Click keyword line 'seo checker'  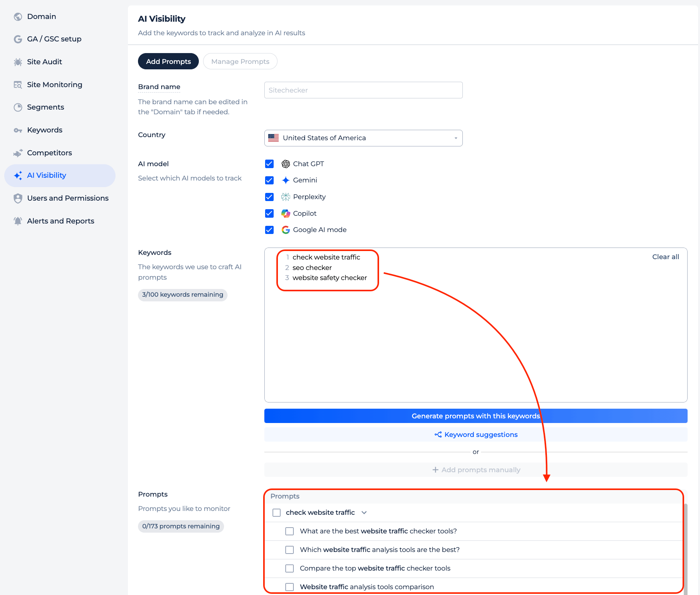pos(312,268)
